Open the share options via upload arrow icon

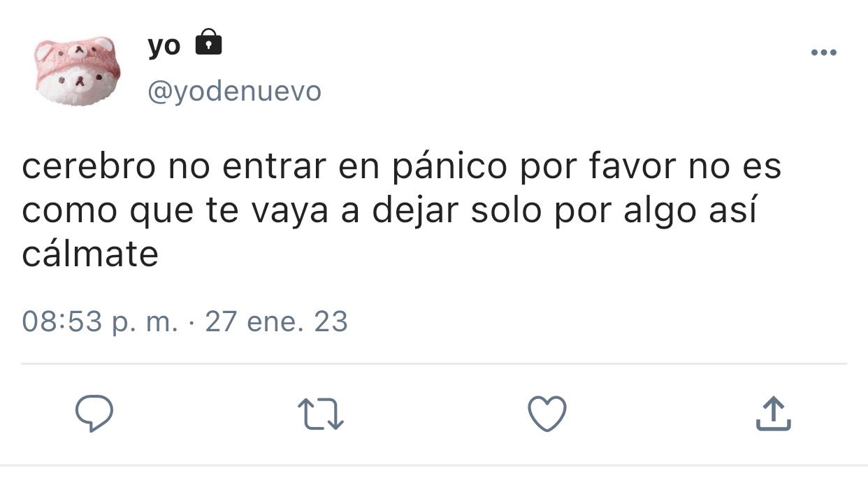point(774,413)
